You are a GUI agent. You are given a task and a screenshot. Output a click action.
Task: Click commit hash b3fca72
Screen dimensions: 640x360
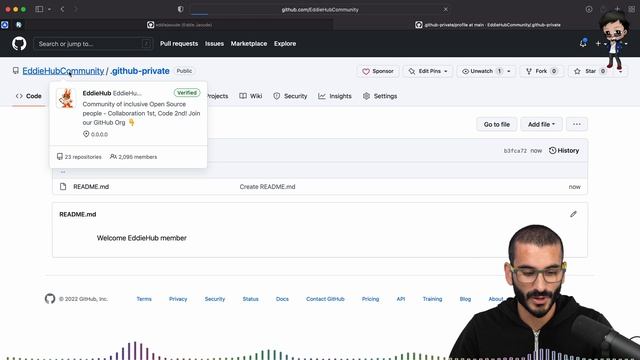tap(515, 151)
